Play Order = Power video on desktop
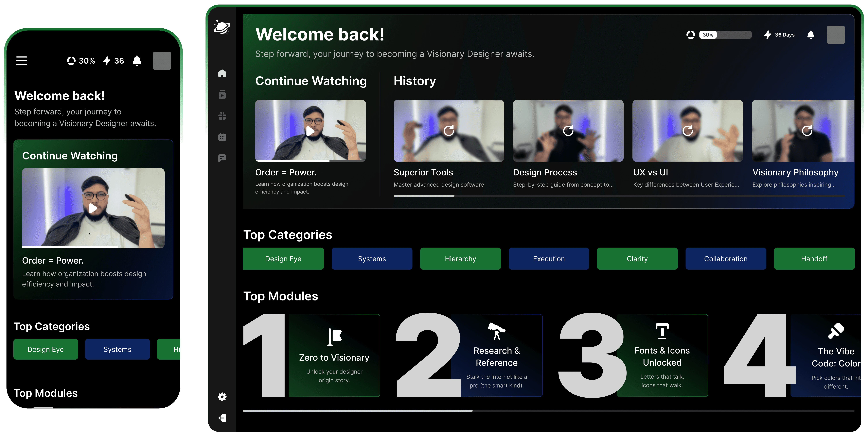Screen dimensions: 868x439 (310, 131)
